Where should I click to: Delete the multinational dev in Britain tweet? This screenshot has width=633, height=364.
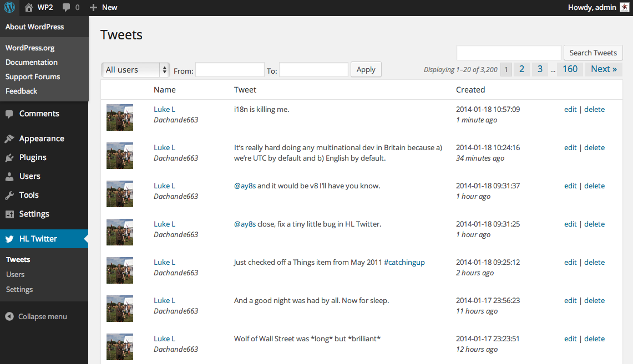(594, 147)
